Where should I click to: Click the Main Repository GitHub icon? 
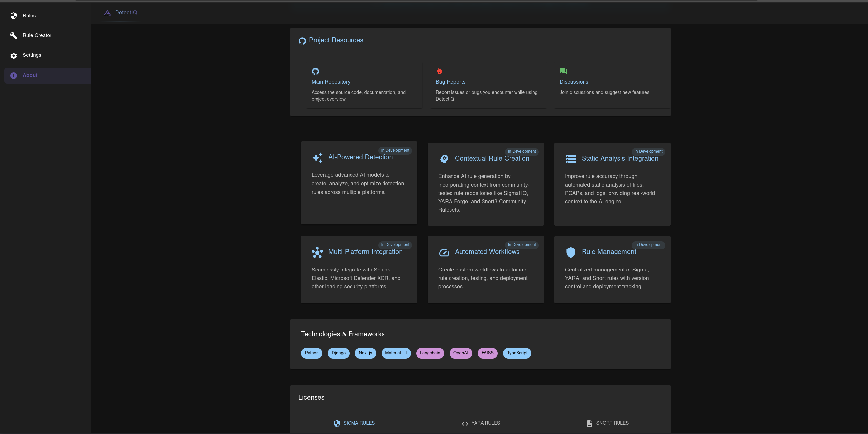(x=316, y=71)
